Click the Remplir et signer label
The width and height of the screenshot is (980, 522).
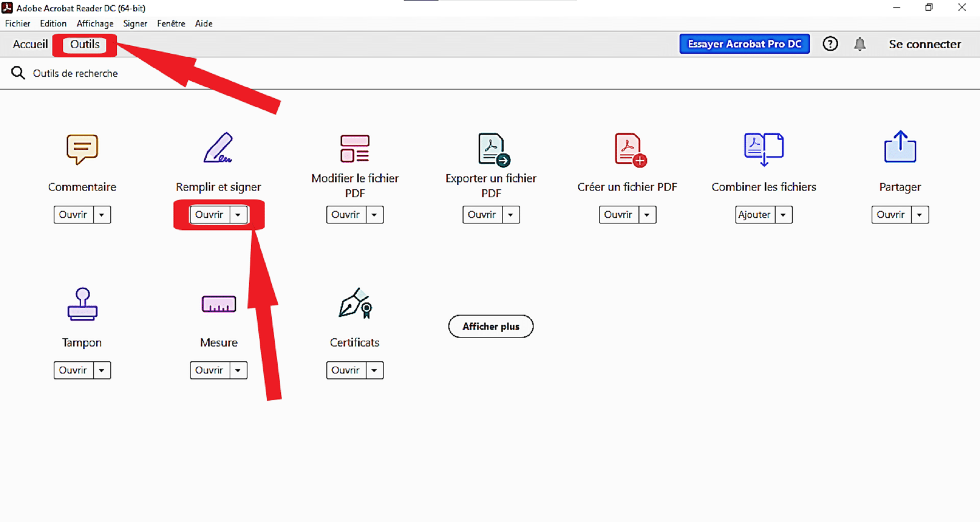219,187
